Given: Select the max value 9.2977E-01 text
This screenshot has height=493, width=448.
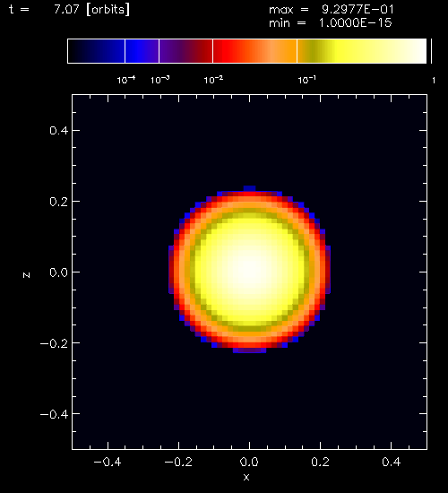Looking at the screenshot, I should [x=358, y=10].
